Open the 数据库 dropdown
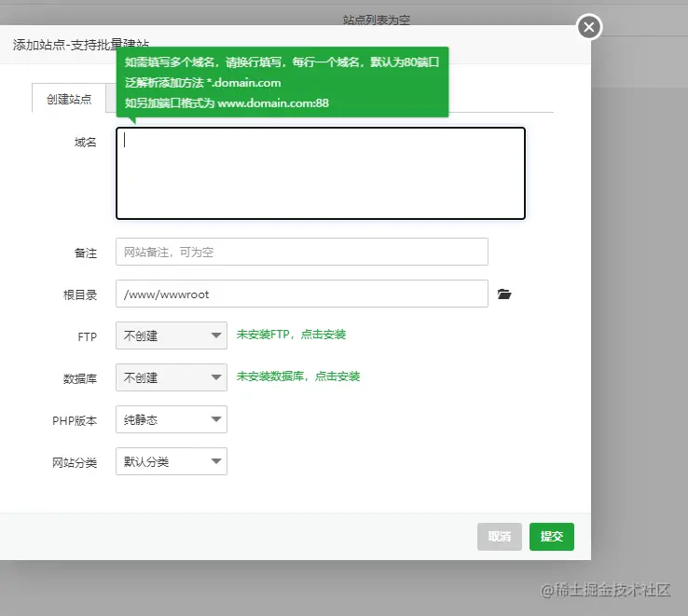Viewport: 688px width, 616px height. [x=172, y=377]
